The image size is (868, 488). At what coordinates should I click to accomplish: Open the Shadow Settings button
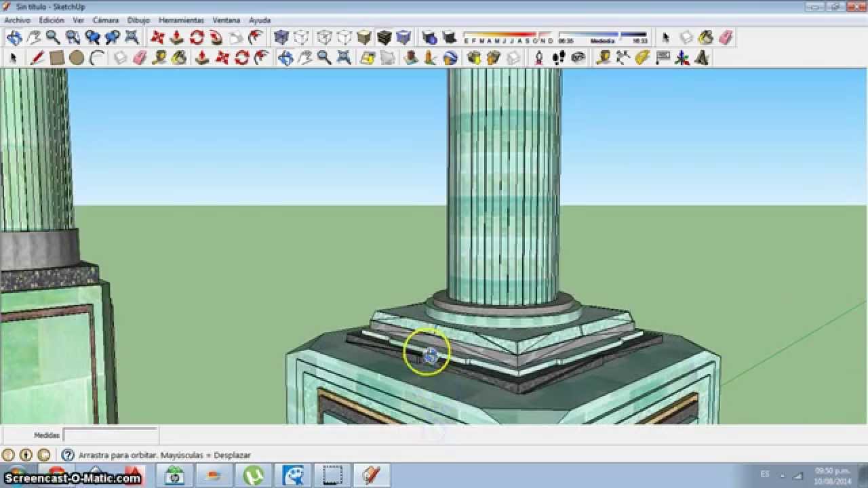[x=429, y=37]
